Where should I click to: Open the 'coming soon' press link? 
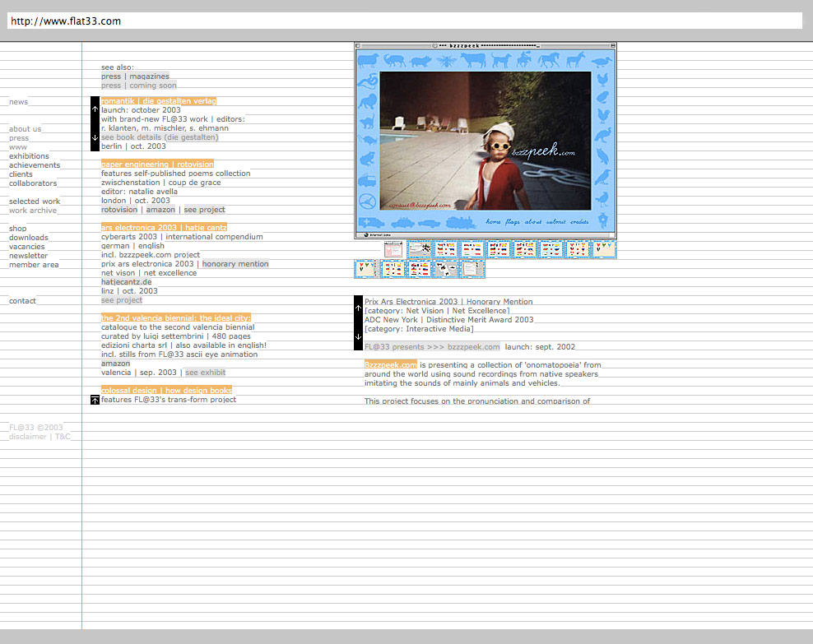[x=153, y=86]
